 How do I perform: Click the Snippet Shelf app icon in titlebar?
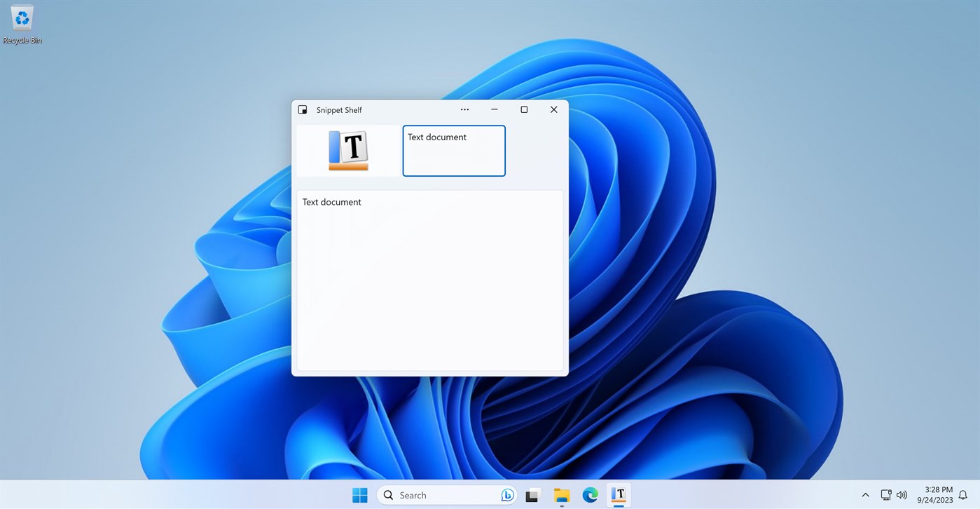pyautogui.click(x=302, y=109)
